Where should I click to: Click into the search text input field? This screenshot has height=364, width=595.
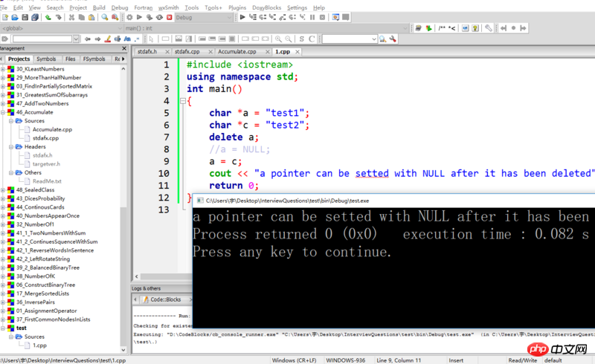pos(42,39)
